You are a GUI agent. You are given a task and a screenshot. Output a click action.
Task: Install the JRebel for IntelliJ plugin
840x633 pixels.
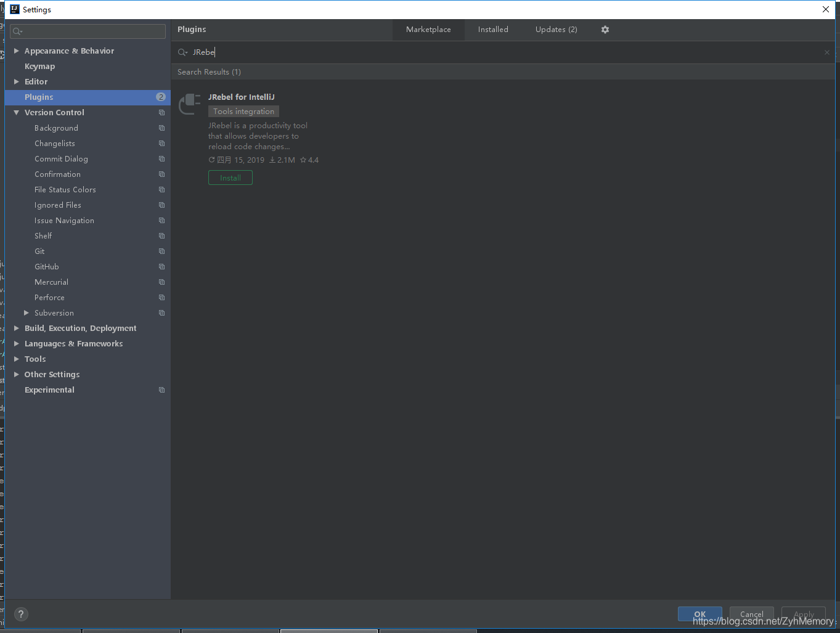230,178
